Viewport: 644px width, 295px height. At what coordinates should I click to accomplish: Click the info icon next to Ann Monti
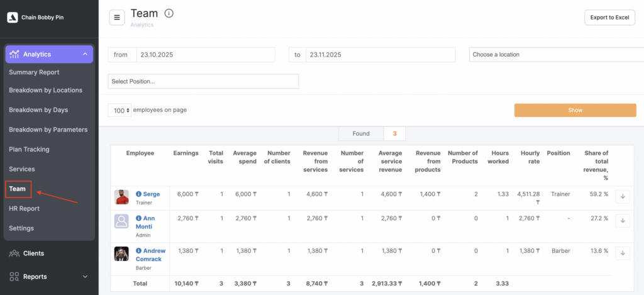click(x=139, y=218)
